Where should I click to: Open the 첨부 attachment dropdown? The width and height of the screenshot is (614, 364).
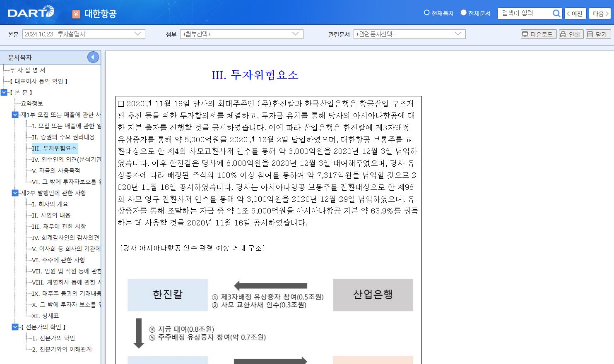tap(242, 34)
